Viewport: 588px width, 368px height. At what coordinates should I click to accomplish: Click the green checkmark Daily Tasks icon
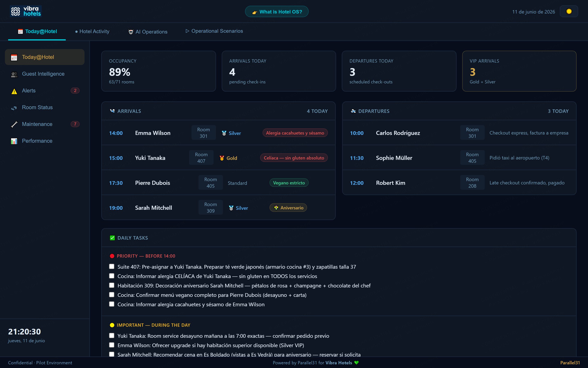[112, 238]
